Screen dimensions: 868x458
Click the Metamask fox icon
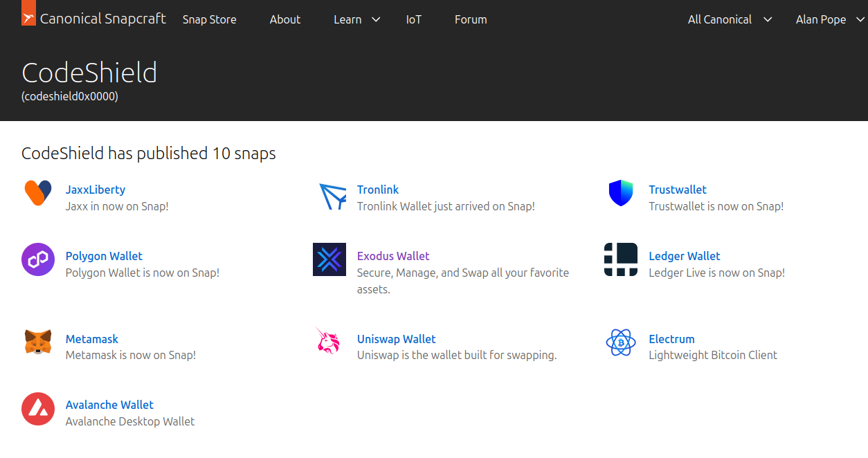tap(38, 342)
